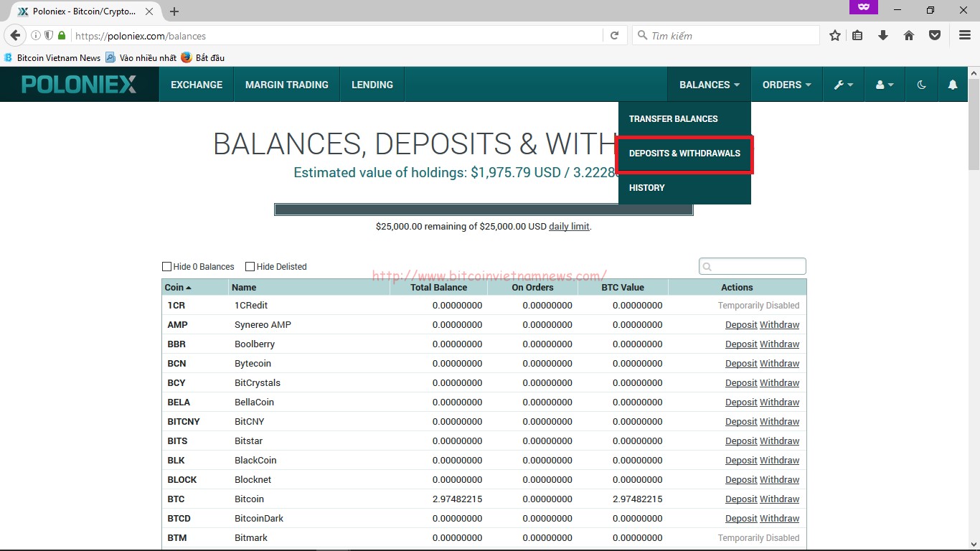
Task: Bookmark this page with the star
Action: coord(835,35)
